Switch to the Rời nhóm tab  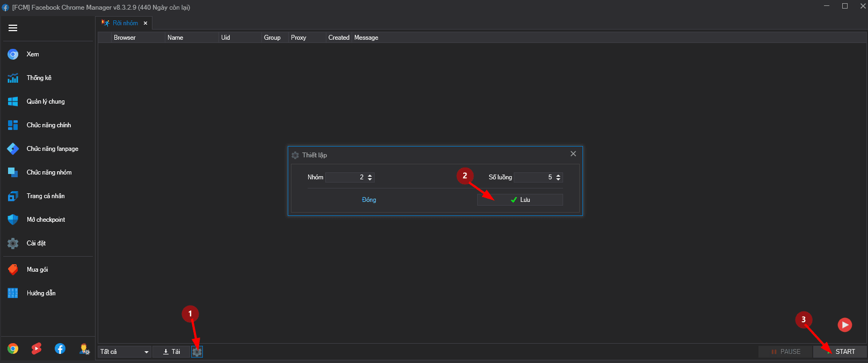[x=125, y=23]
